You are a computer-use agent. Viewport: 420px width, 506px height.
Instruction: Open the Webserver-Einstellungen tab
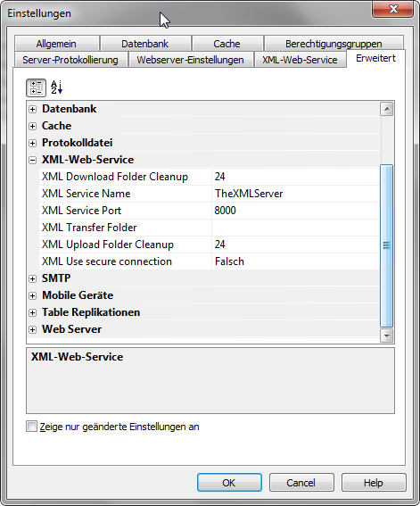[x=190, y=60]
